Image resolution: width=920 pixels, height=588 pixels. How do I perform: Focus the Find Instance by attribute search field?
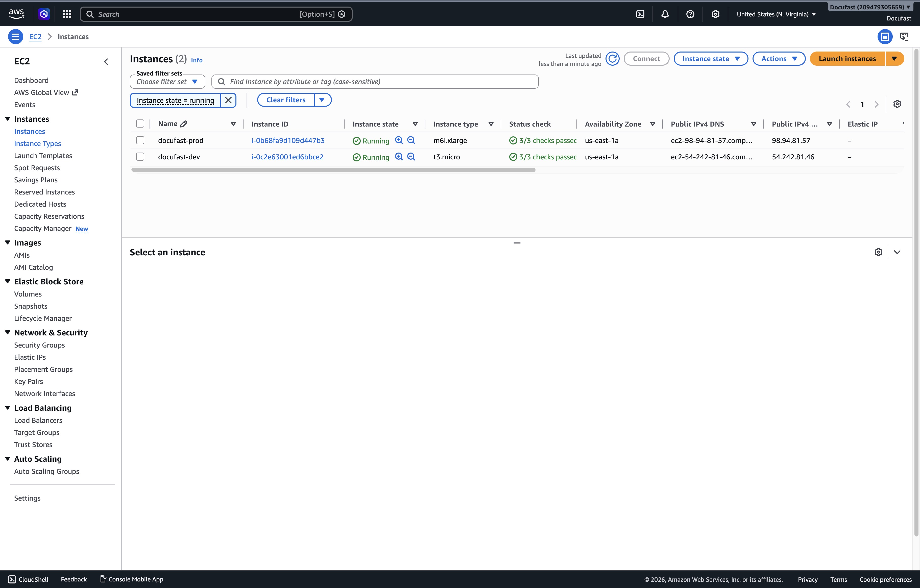[375, 82]
